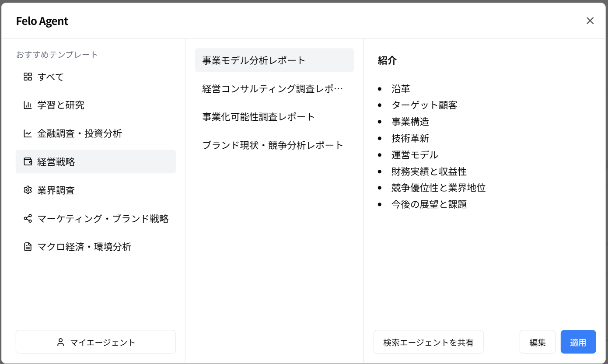Close the Felo Agent dialog
Image resolution: width=608 pixels, height=364 pixels.
(590, 21)
